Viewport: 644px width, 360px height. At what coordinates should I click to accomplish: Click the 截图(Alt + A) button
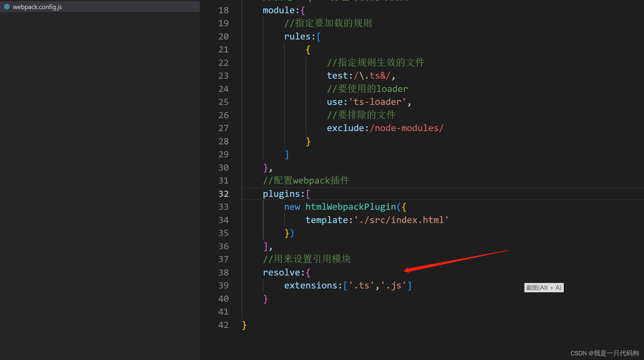[x=543, y=287]
